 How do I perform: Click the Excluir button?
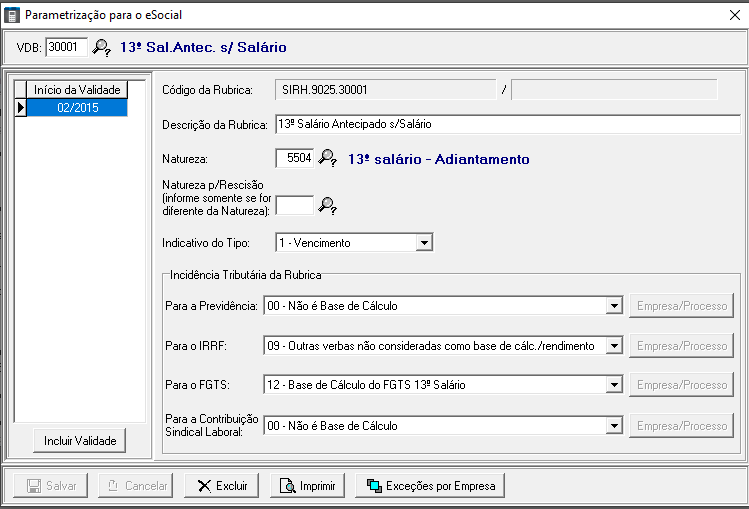point(222,486)
